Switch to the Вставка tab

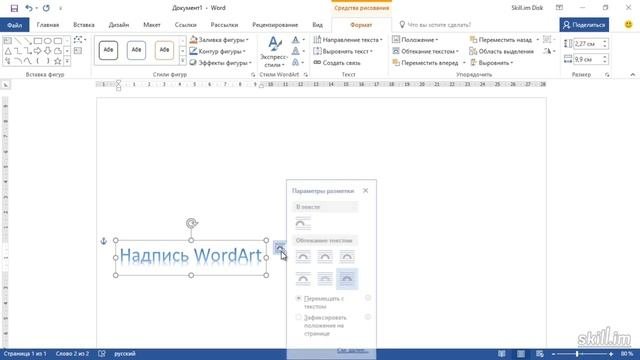(x=84, y=25)
